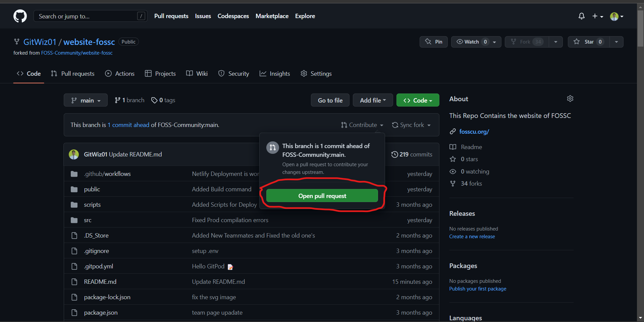Viewport: 644px width, 322px height.
Task: Go to Explore
Action: click(305, 16)
